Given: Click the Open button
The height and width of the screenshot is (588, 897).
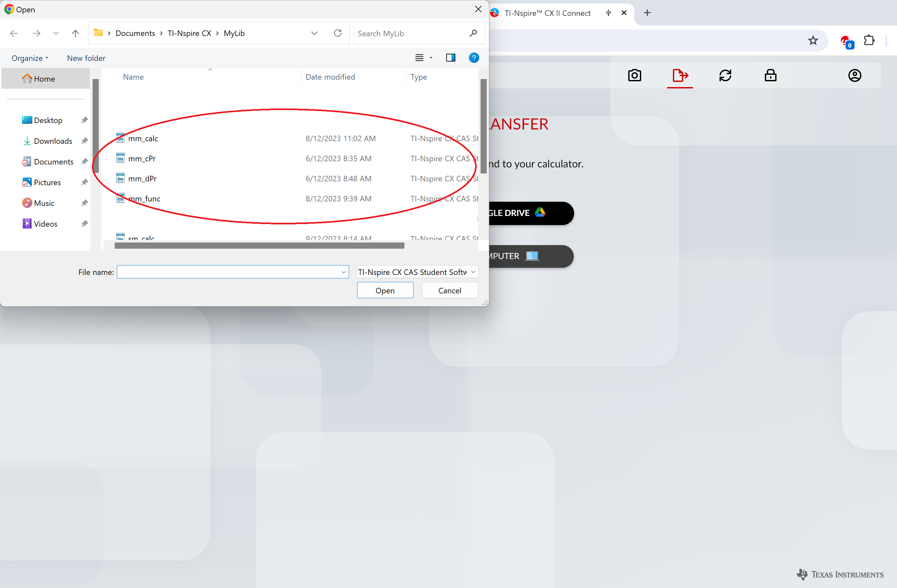Looking at the screenshot, I should 385,290.
